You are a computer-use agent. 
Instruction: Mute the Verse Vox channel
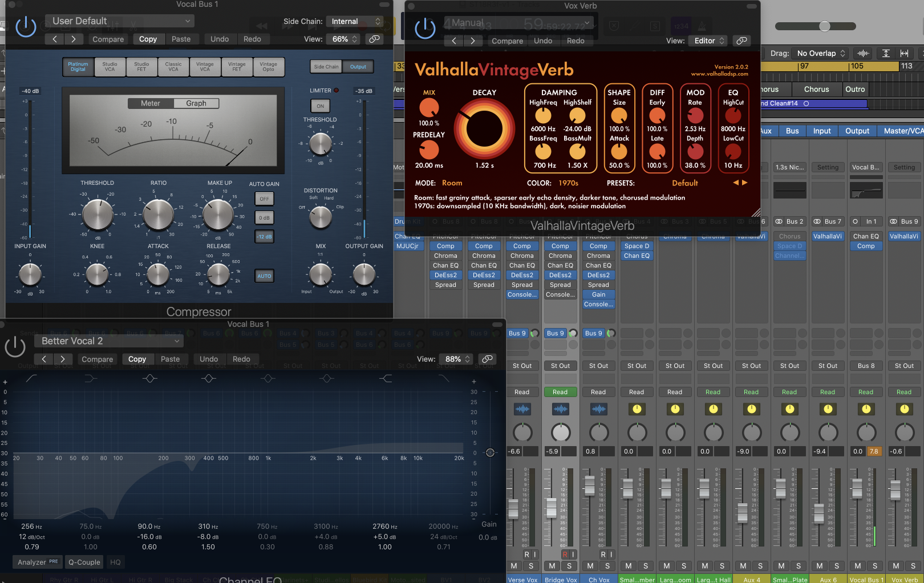514,565
